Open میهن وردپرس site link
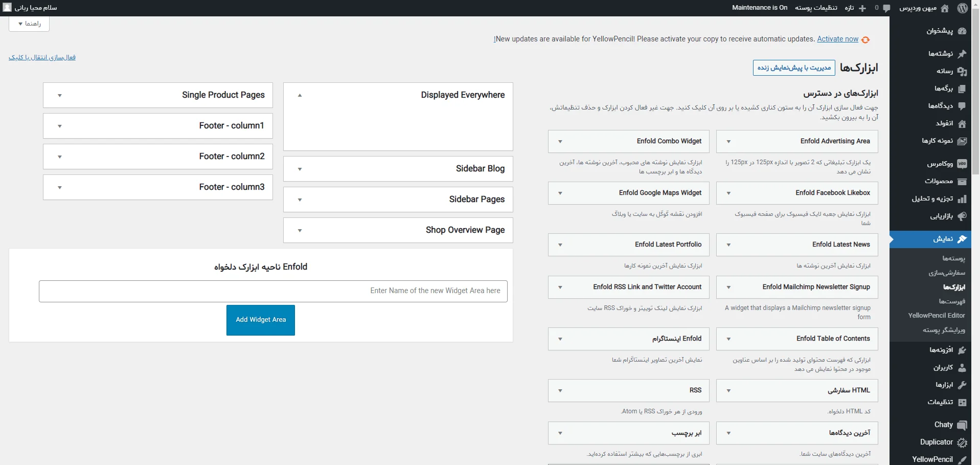The image size is (980, 465). (x=918, y=8)
